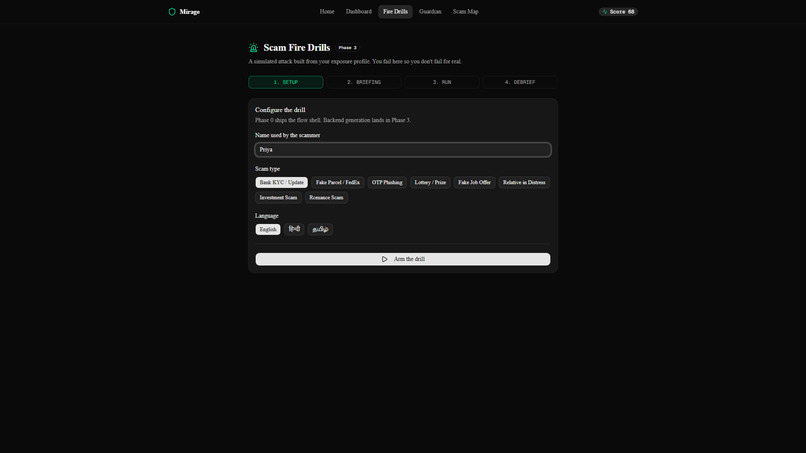Select Relative in Distress scam type

click(524, 183)
